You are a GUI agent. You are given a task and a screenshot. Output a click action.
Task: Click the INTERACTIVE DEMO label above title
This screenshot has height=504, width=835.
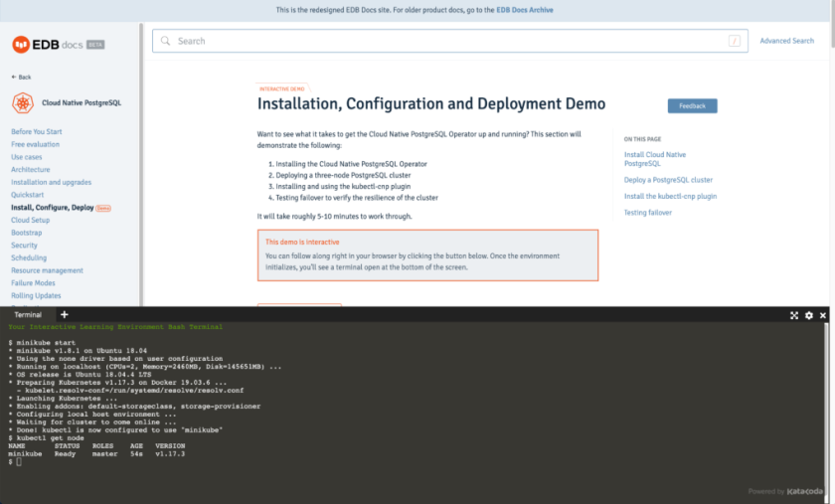[282, 89]
